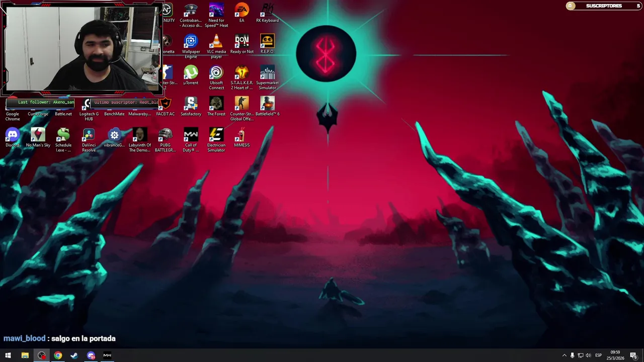Switch to Discord on the taskbar
Image resolution: width=644 pixels, height=362 pixels.
click(91, 355)
